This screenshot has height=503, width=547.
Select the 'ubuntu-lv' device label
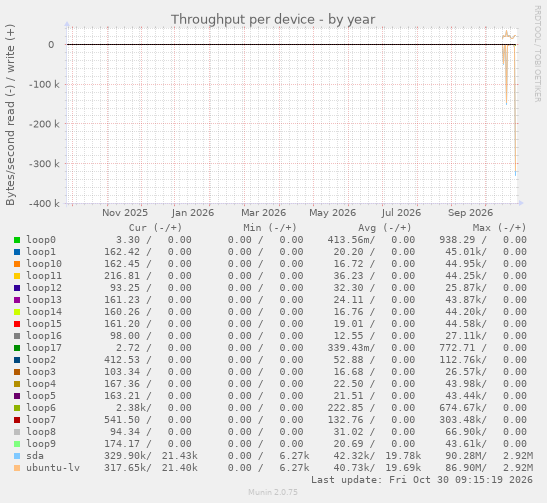tap(53, 468)
